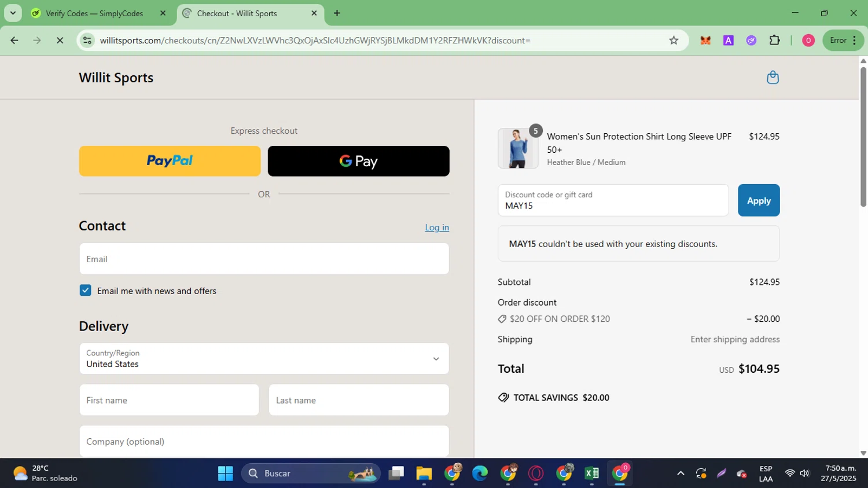868x488 pixels.
Task: Stop loading the page
Action: point(60,41)
